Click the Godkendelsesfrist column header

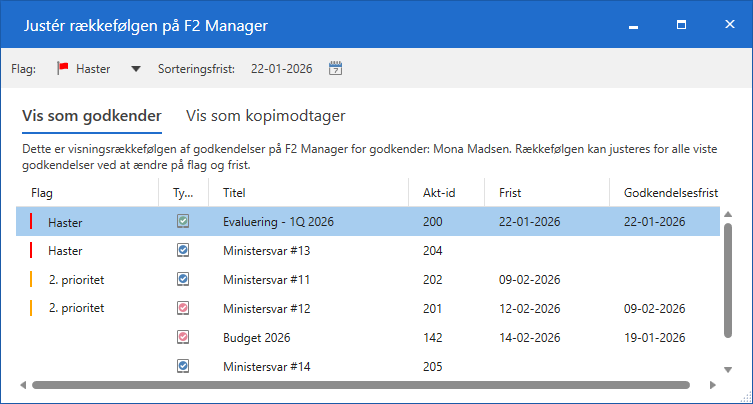click(x=670, y=192)
